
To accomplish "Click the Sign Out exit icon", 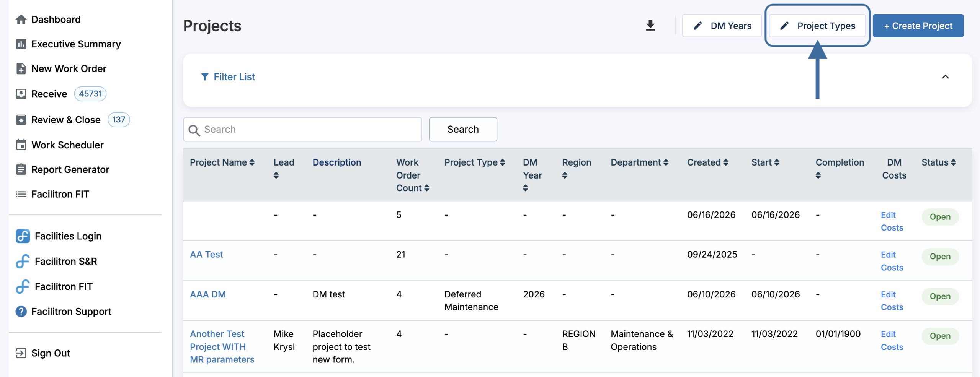I will [x=21, y=353].
